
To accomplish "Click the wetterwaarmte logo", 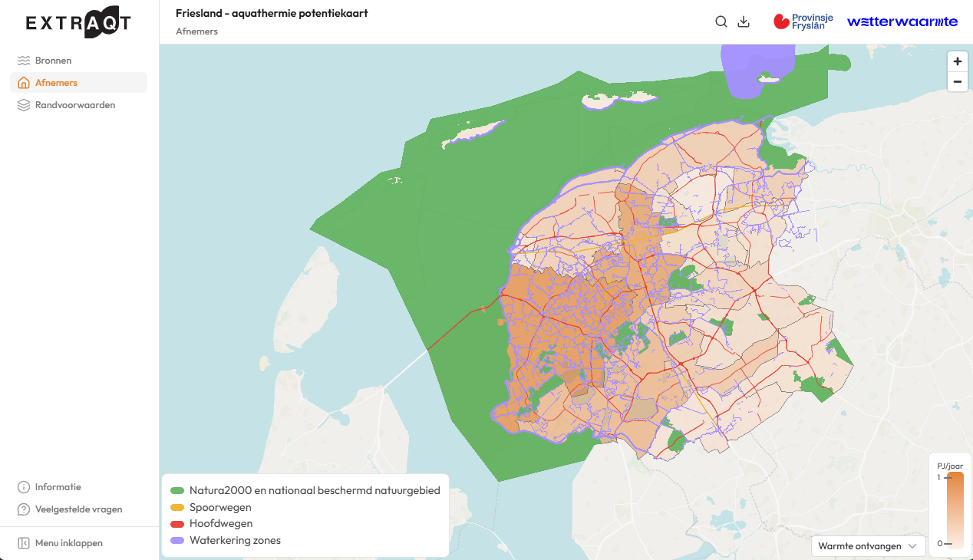I will (902, 21).
